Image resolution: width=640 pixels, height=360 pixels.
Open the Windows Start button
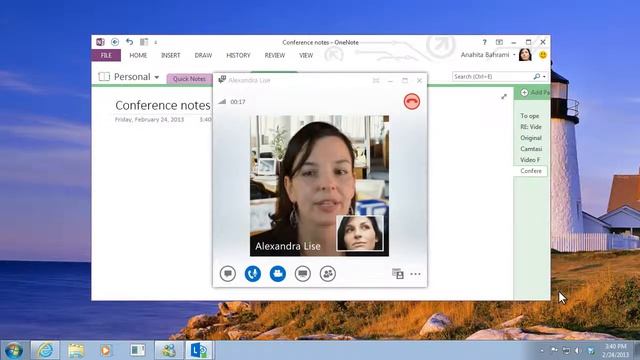(x=13, y=350)
